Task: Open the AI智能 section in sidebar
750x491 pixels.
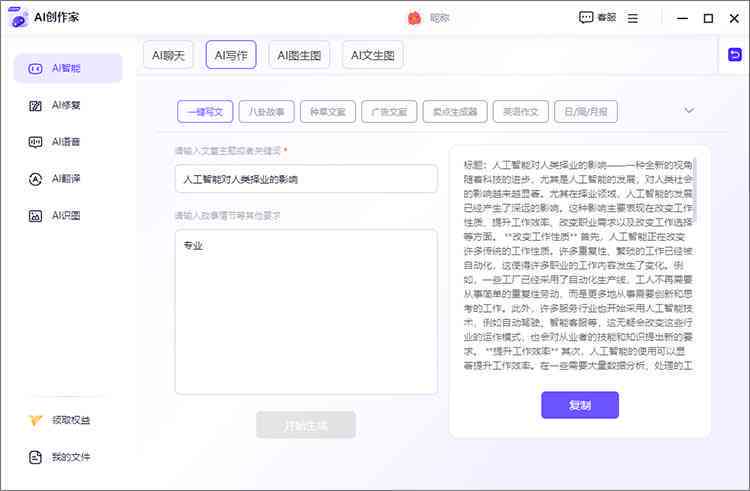Action: click(x=68, y=68)
